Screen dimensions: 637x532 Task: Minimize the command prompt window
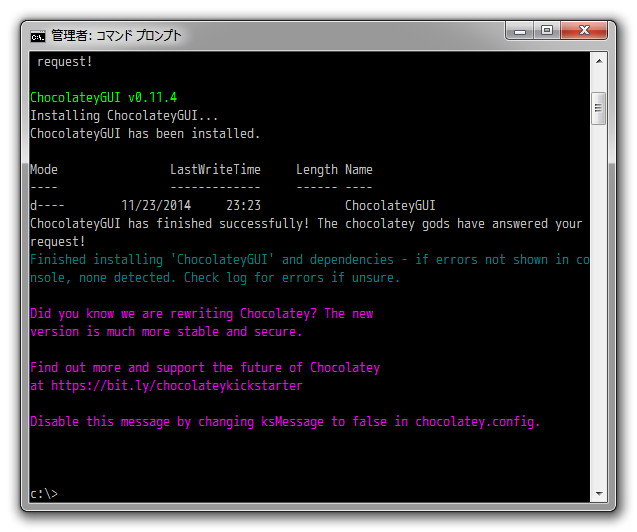tap(520, 32)
